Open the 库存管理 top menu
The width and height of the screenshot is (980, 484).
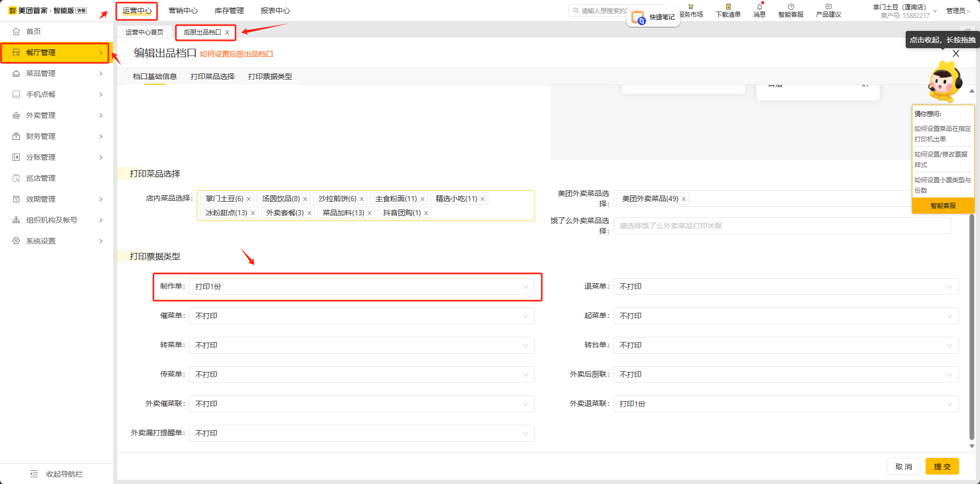click(x=229, y=10)
